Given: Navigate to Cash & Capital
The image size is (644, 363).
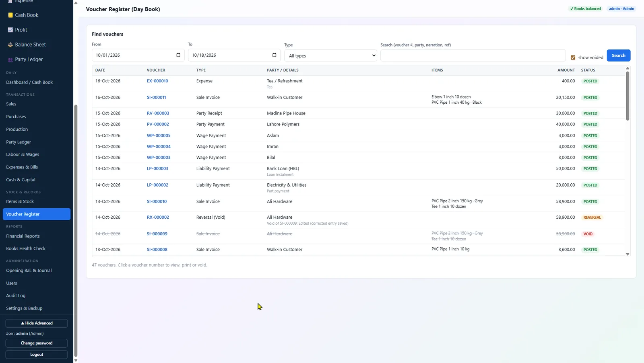Looking at the screenshot, I should coord(21,180).
